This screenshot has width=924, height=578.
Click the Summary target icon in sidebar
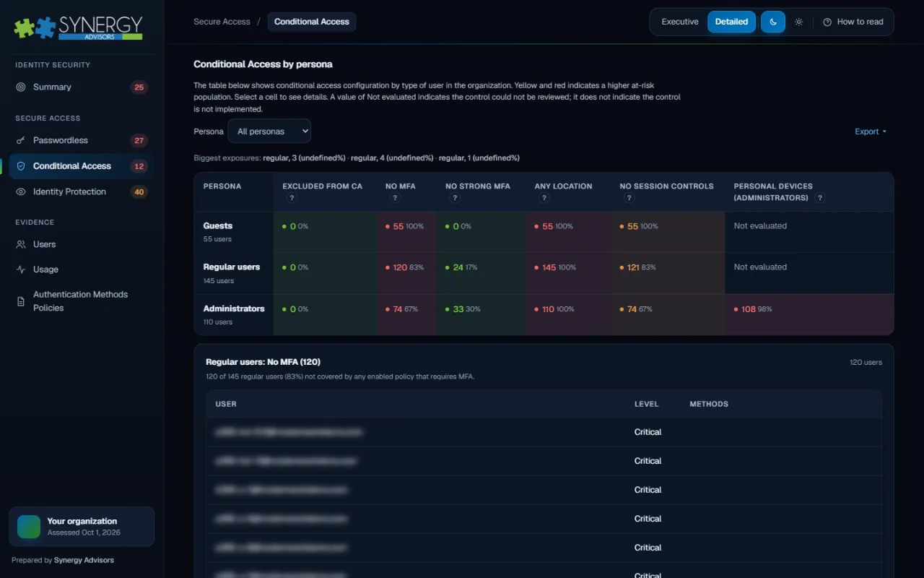21,87
